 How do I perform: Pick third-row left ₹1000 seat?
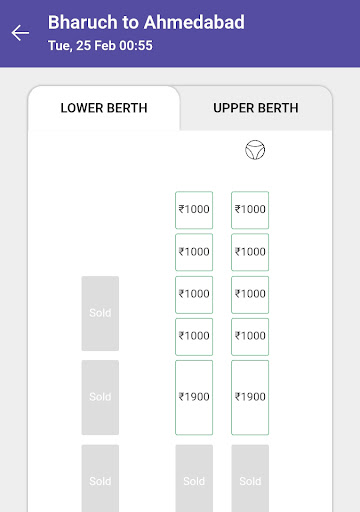[194, 295]
